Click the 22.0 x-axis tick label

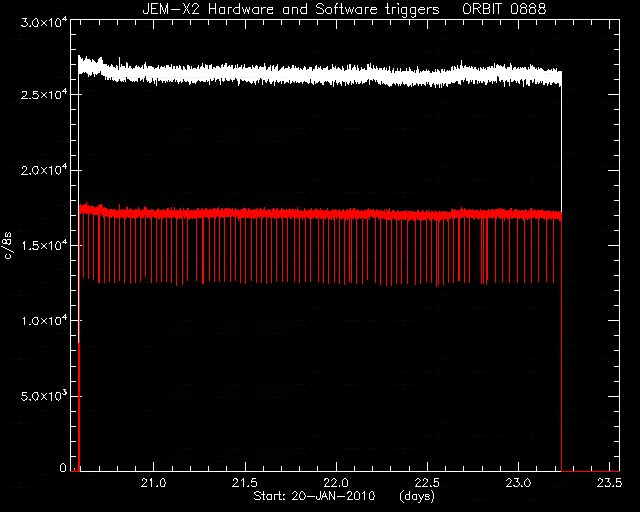pyautogui.click(x=336, y=483)
